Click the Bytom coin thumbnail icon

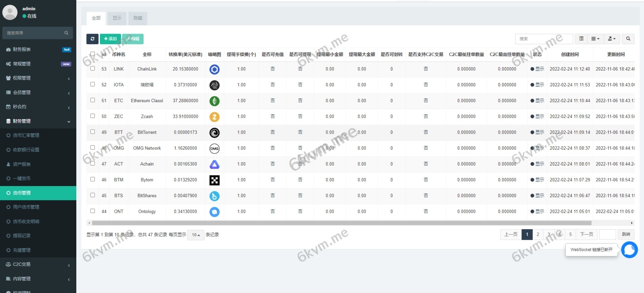(215, 180)
